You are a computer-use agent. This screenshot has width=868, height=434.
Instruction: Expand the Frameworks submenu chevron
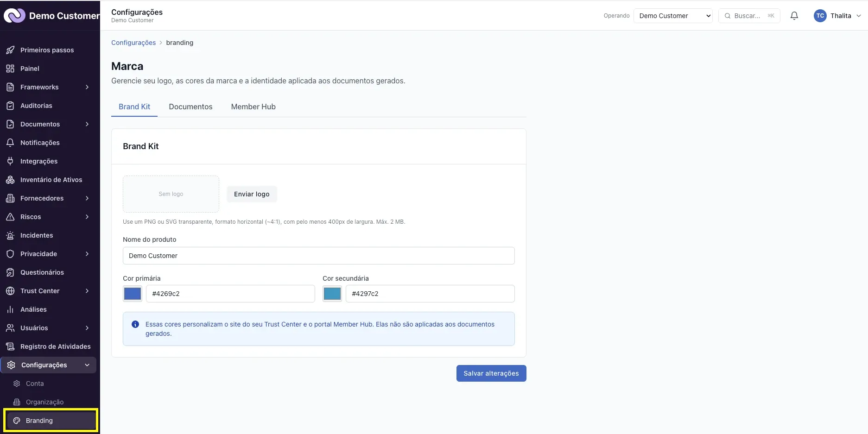click(x=87, y=87)
